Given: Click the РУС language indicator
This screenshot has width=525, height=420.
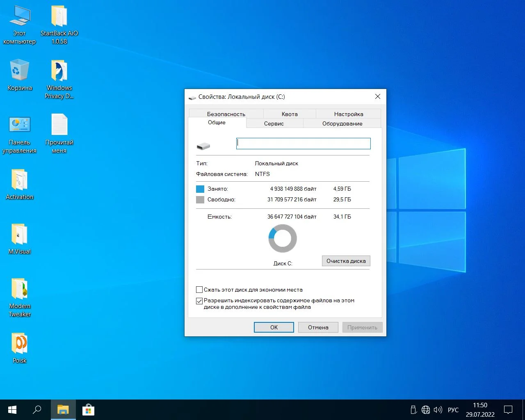Looking at the screenshot, I should [453, 410].
